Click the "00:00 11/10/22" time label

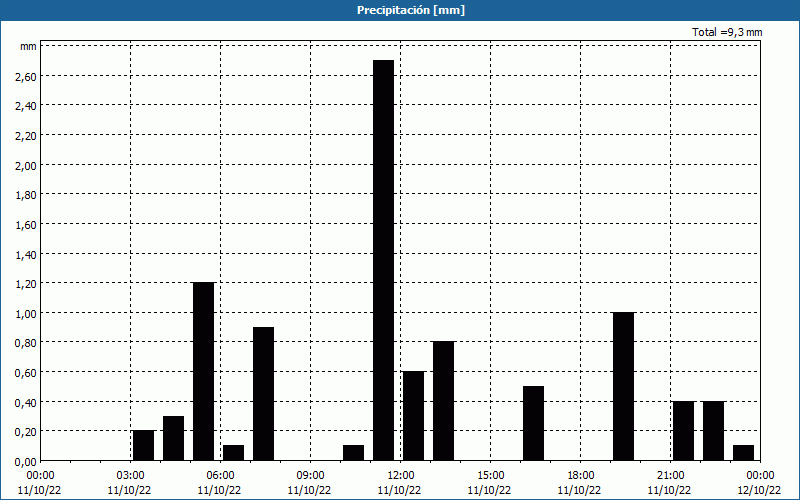pyautogui.click(x=40, y=483)
